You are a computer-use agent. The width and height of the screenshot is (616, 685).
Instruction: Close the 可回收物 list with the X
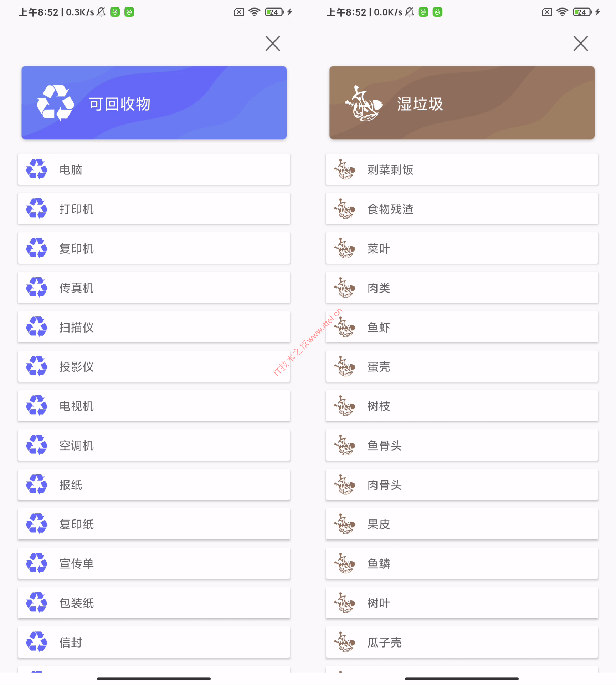[x=273, y=44]
